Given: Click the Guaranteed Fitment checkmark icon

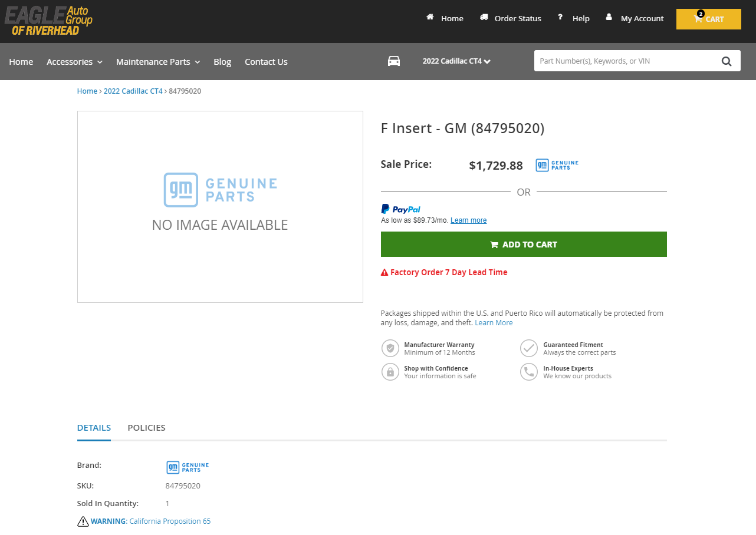Looking at the screenshot, I should click(x=529, y=348).
